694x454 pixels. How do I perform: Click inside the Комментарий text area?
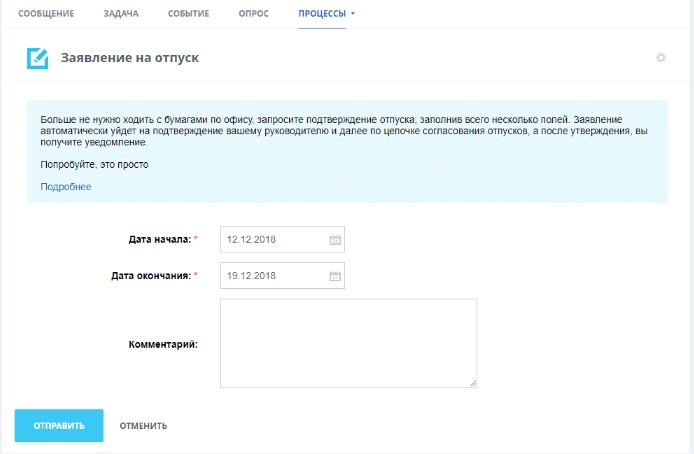(348, 343)
